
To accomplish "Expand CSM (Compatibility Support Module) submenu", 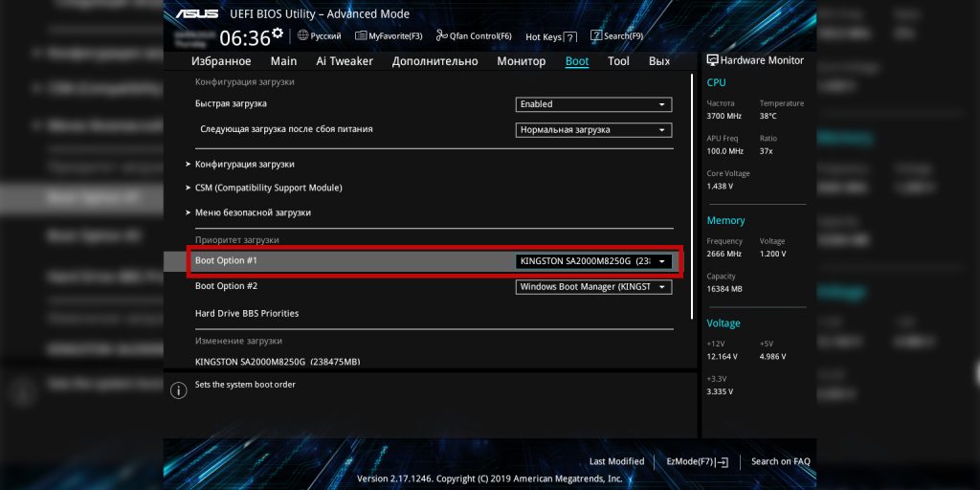I will [x=269, y=188].
